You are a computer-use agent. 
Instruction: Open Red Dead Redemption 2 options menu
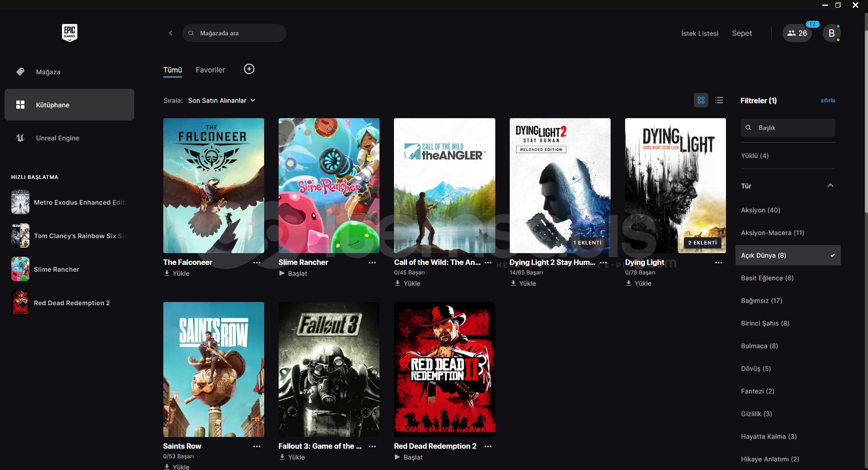tap(488, 446)
